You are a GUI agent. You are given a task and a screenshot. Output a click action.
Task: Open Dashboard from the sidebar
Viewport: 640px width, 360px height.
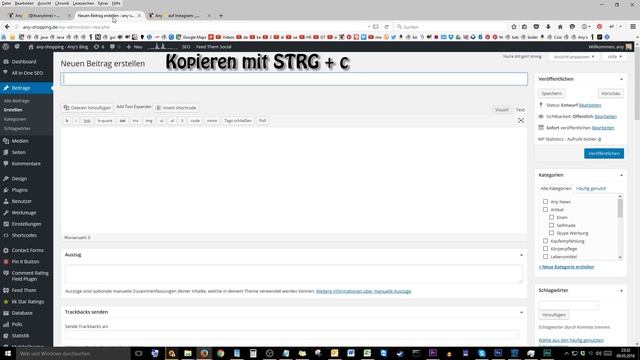coord(24,62)
